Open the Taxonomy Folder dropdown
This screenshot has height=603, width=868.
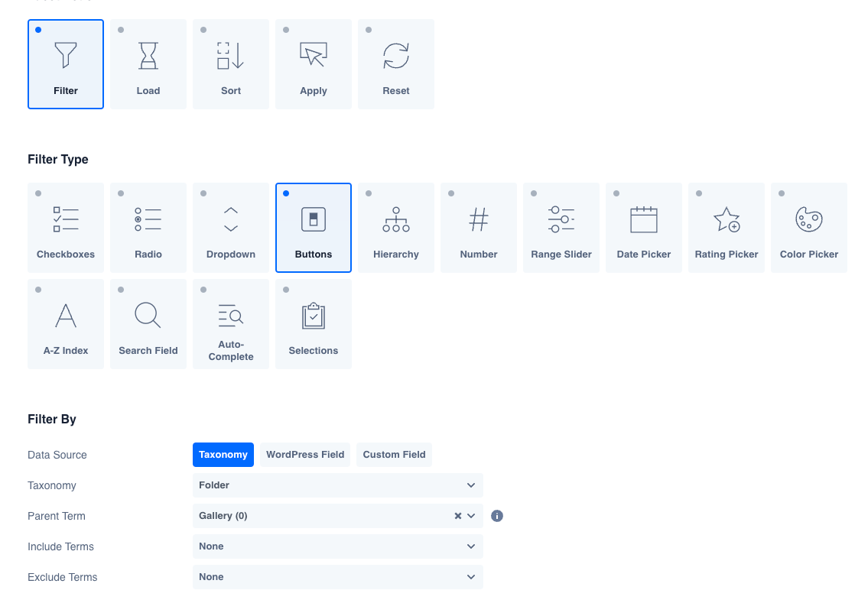point(337,485)
